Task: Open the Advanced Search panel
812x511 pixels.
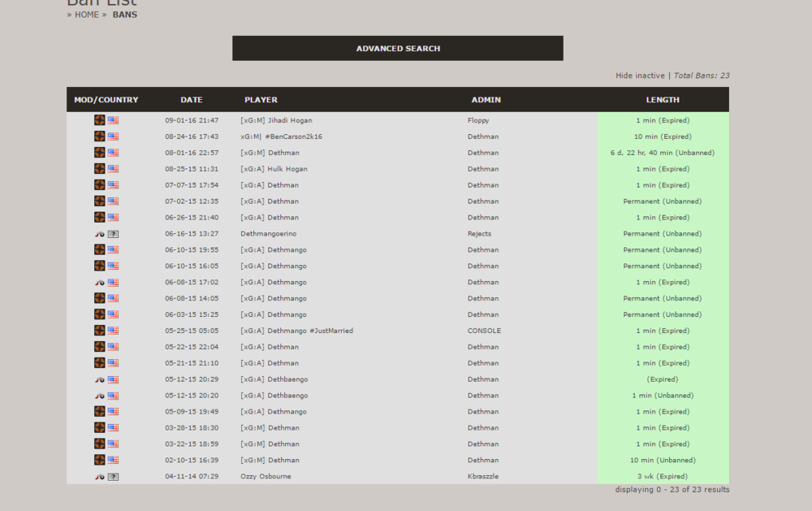Action: pyautogui.click(x=398, y=48)
